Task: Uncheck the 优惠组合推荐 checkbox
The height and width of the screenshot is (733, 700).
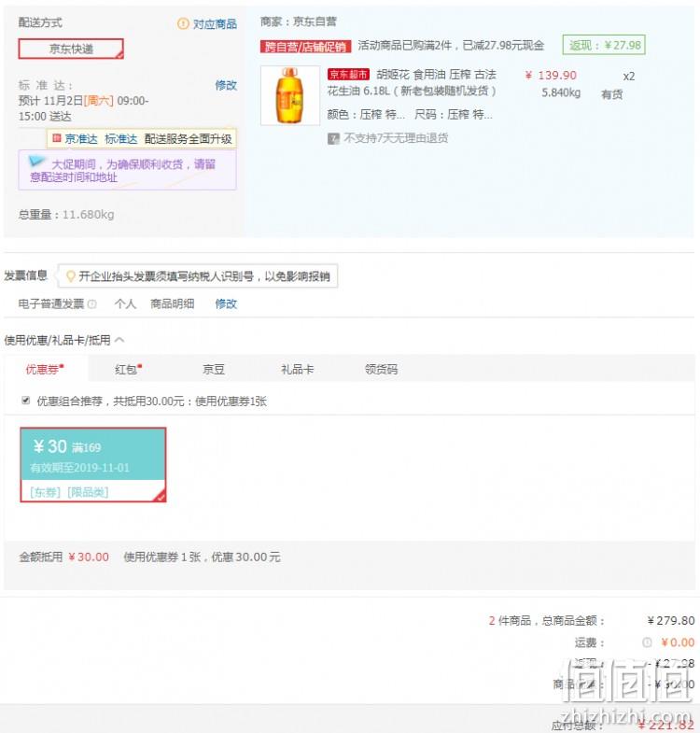Action: [x=26, y=401]
